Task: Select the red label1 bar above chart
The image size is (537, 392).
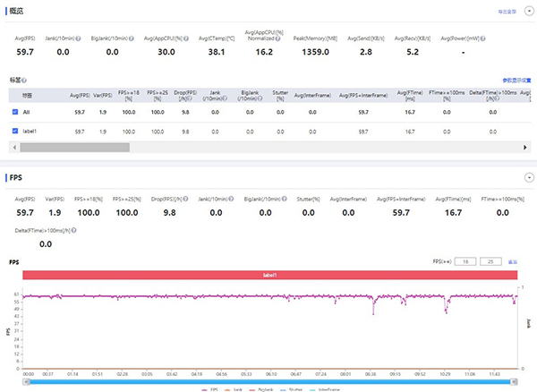Action: (269, 276)
